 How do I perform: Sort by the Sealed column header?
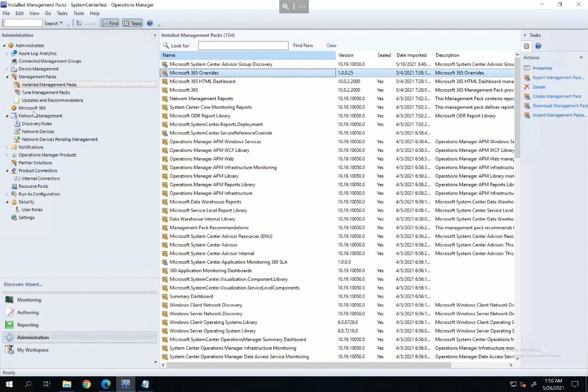384,55
